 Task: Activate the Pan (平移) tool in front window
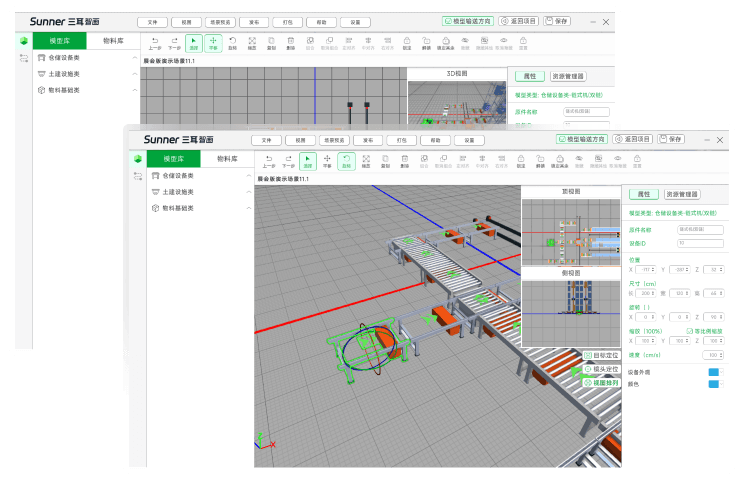click(x=327, y=161)
